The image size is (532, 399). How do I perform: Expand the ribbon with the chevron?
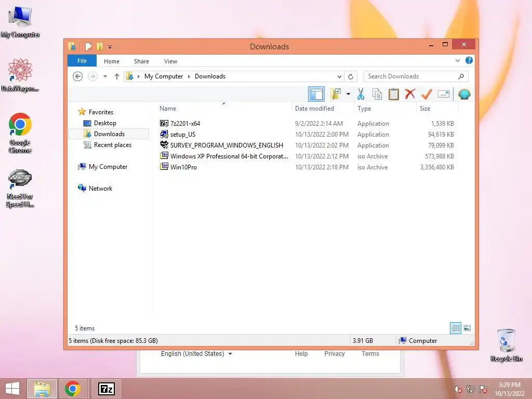tap(458, 60)
